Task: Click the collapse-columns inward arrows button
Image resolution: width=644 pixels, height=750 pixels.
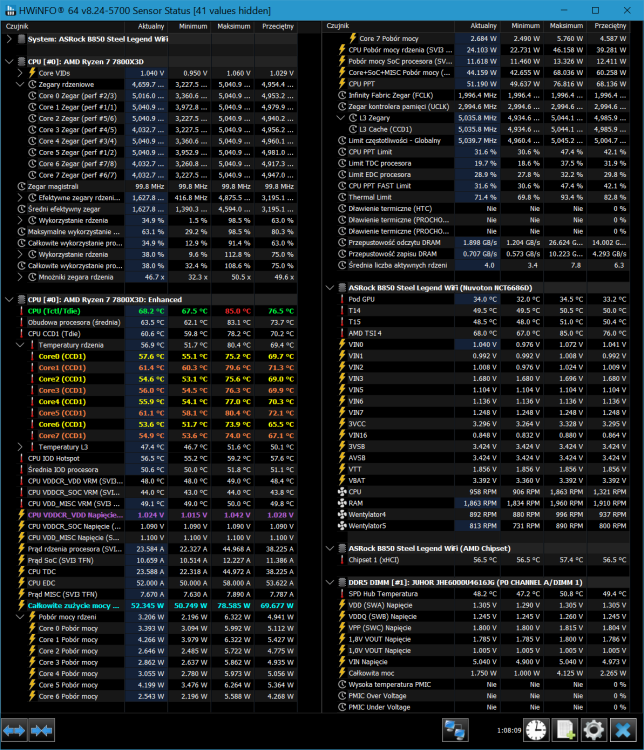Action: click(42, 730)
